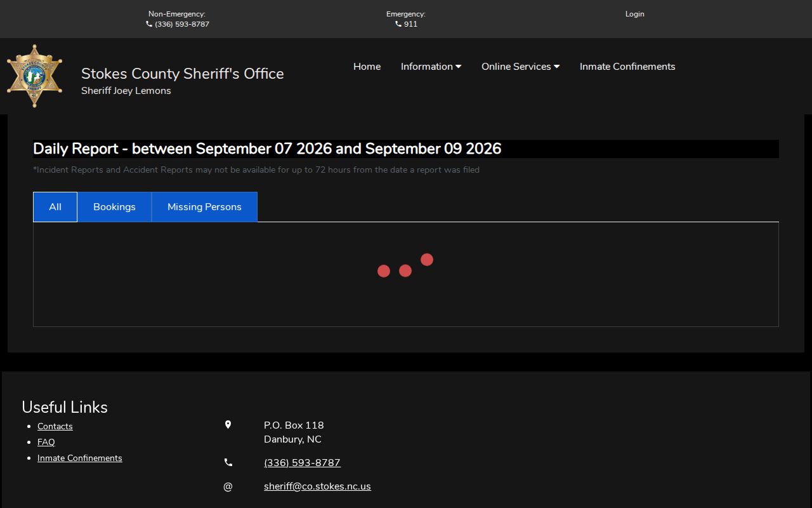Open the Contacts useful link
The image size is (812, 508).
tap(55, 426)
